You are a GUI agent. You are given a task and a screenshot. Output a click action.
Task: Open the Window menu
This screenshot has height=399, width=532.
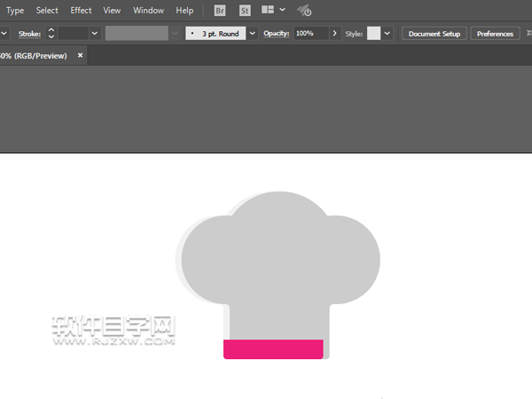148,11
